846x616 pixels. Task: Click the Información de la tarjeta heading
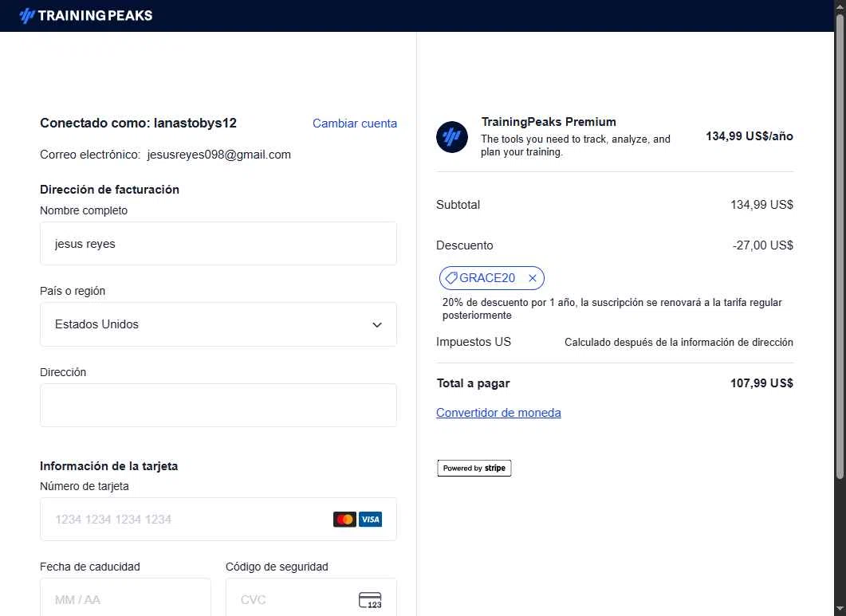108,466
